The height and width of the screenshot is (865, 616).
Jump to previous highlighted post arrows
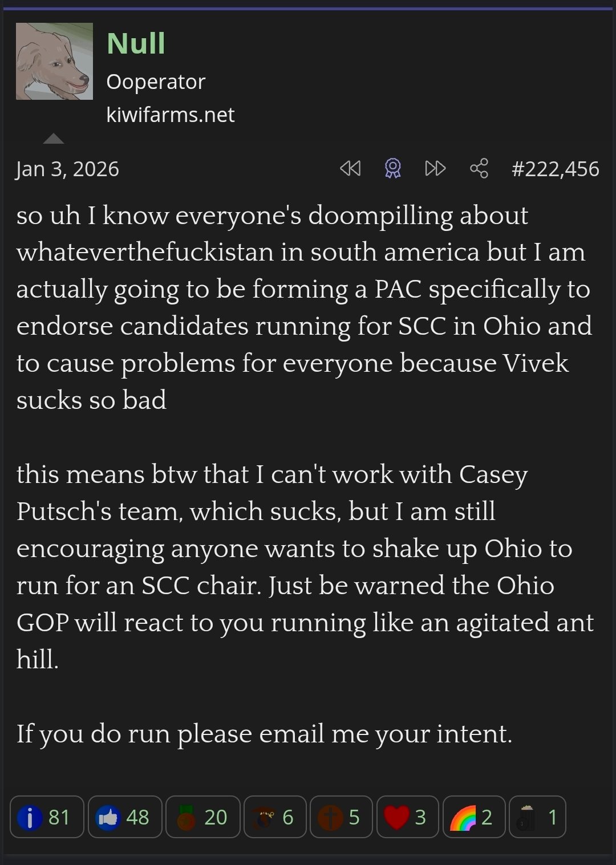pyautogui.click(x=350, y=168)
